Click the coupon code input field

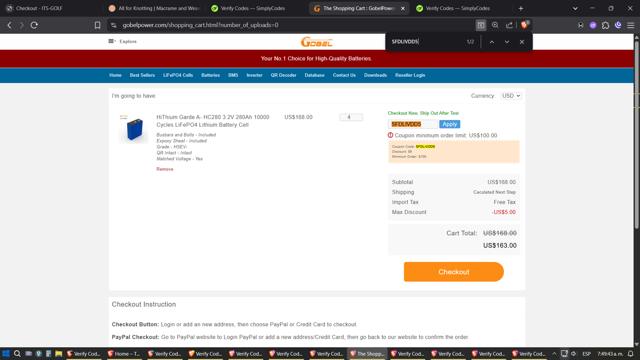412,124
